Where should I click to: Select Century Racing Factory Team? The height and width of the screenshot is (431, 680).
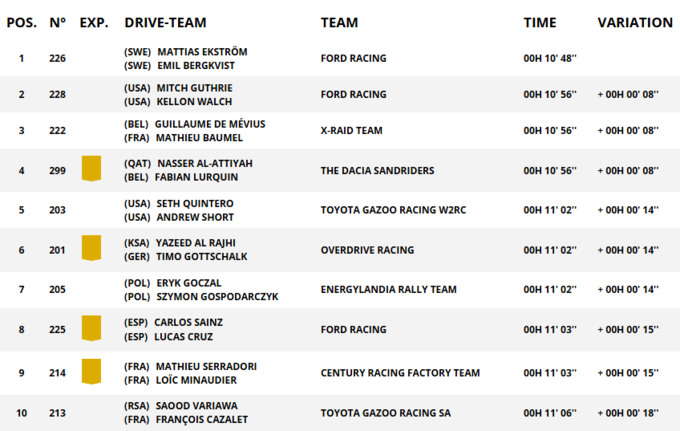(400, 373)
